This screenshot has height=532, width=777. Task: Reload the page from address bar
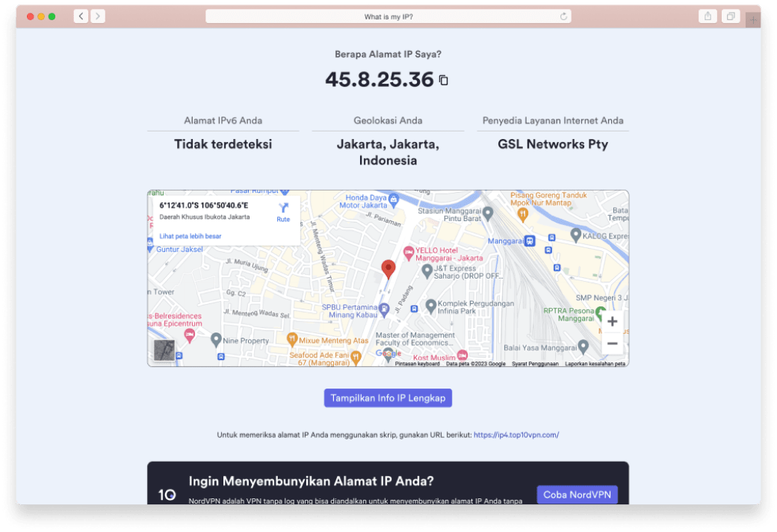coord(563,16)
